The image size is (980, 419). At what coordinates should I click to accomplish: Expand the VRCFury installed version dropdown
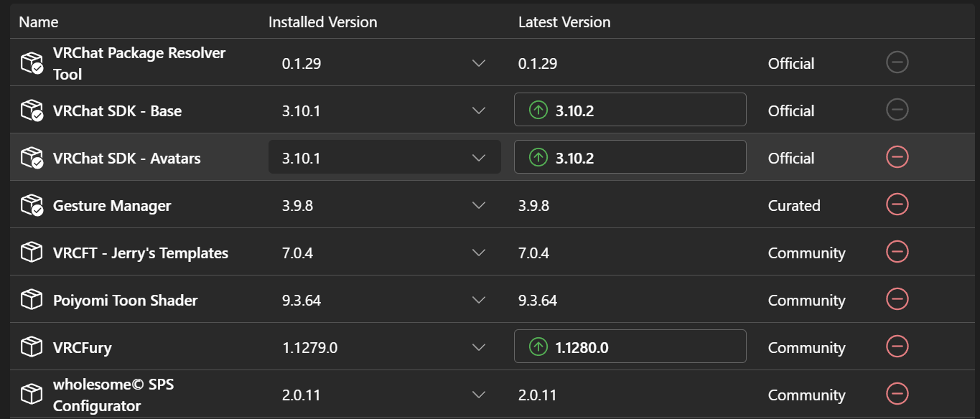[x=479, y=347]
